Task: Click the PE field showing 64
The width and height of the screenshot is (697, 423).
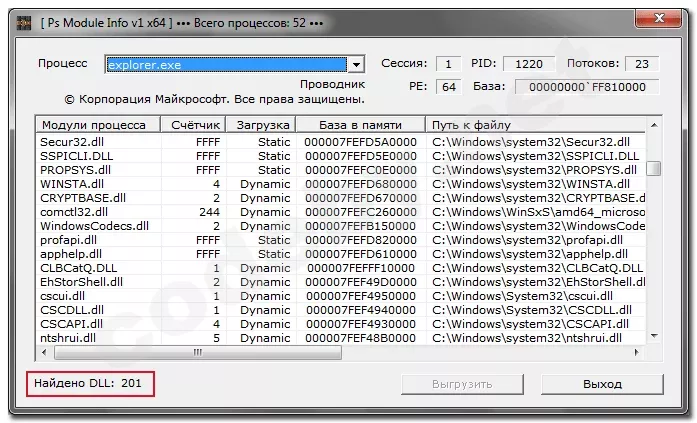Action: coord(449,87)
